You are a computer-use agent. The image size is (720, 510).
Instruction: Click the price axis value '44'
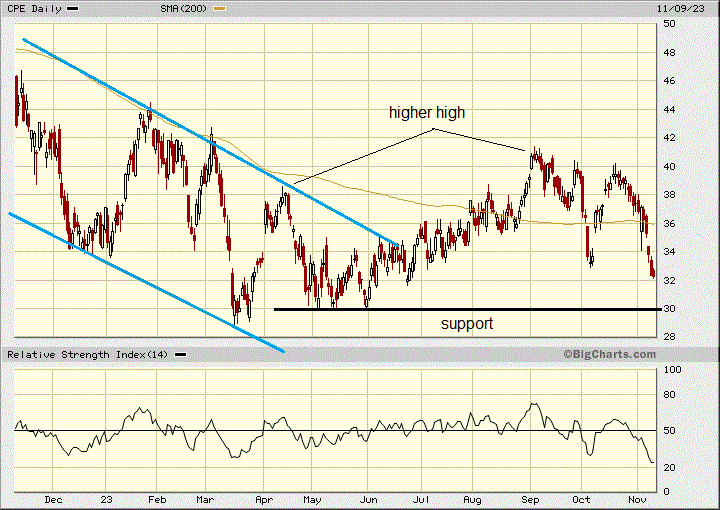coord(669,109)
